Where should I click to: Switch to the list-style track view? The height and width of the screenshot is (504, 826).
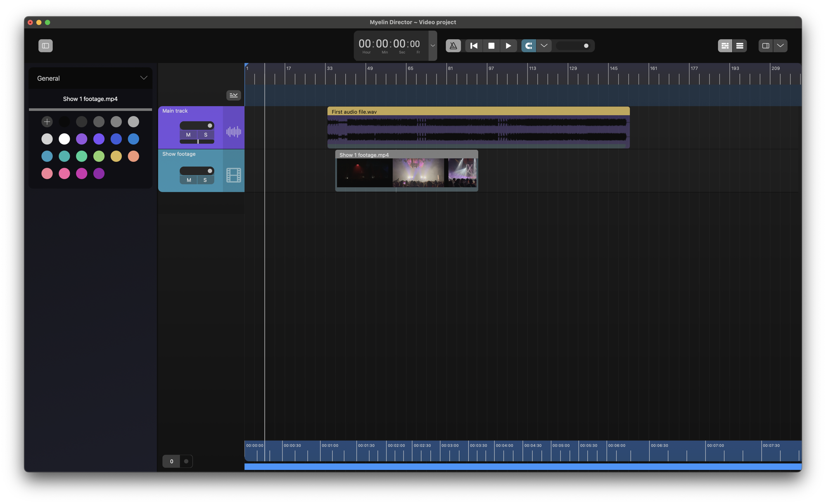pyautogui.click(x=740, y=46)
